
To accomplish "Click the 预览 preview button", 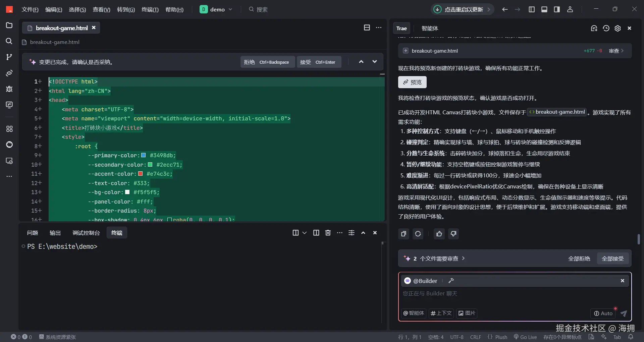I will point(412,82).
